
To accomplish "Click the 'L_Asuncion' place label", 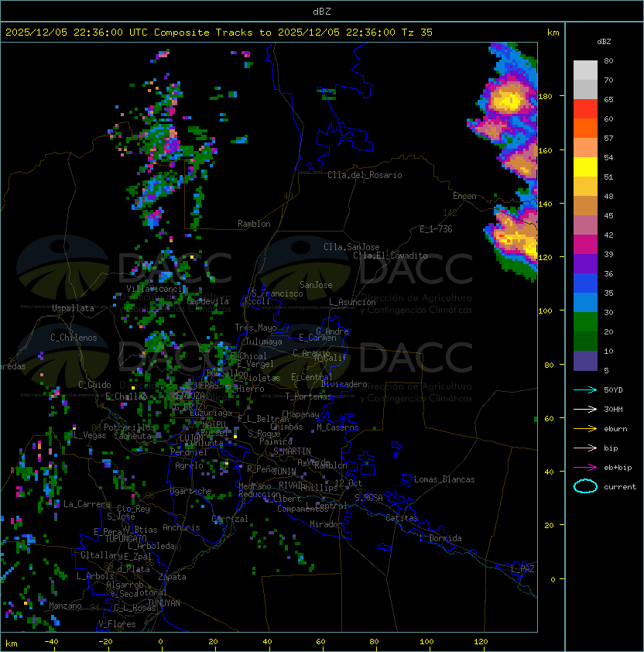I will click(x=352, y=302).
